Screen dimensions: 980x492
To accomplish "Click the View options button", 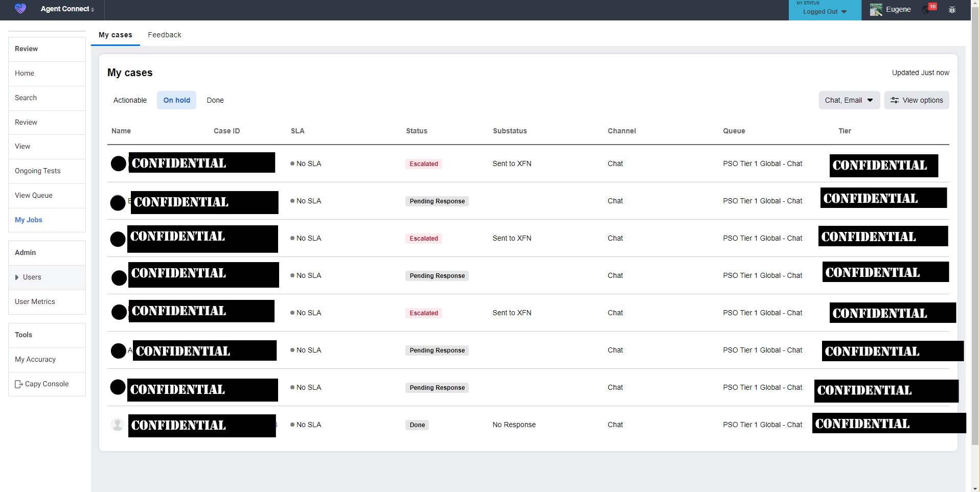I will (917, 100).
